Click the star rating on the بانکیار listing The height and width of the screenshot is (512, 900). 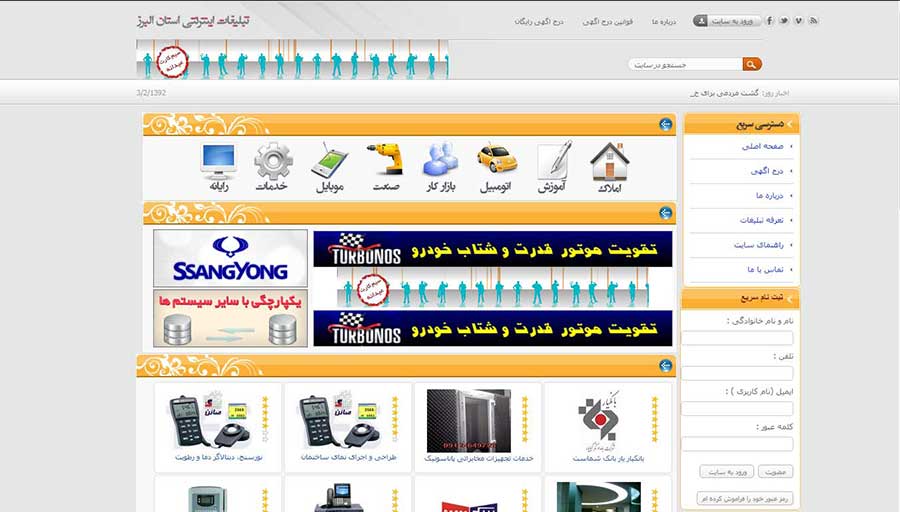(x=654, y=420)
